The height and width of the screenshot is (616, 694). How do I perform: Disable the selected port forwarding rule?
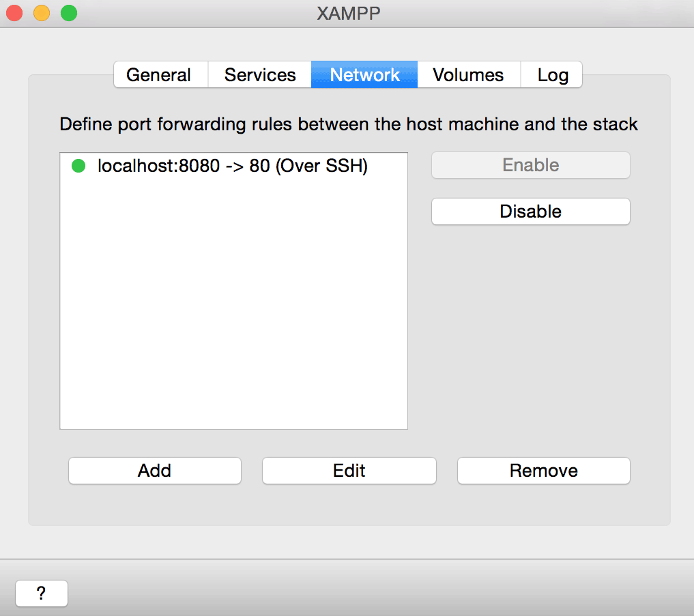[x=530, y=211]
